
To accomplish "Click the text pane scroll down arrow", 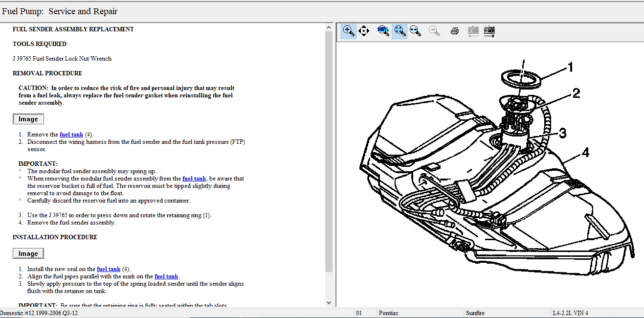I will click(329, 303).
